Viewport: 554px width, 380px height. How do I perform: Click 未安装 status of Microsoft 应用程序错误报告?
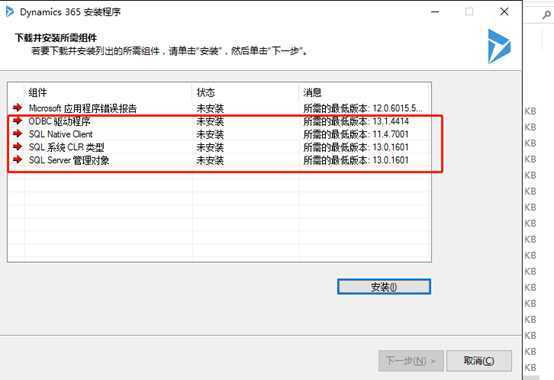[210, 108]
